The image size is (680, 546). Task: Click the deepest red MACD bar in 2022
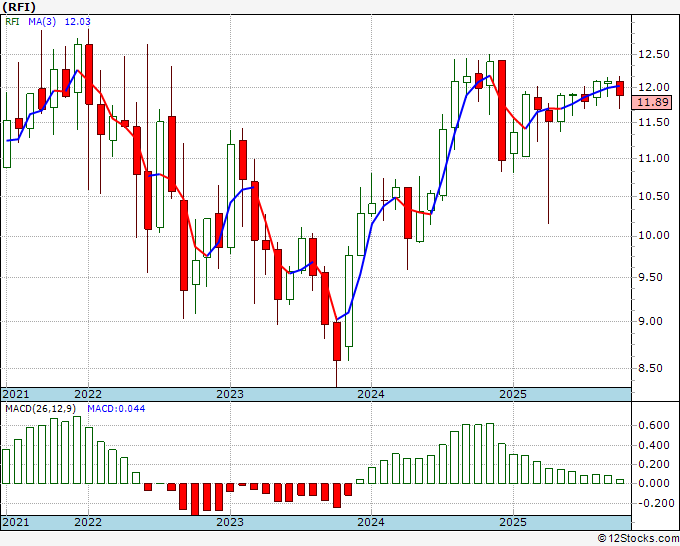click(x=195, y=499)
